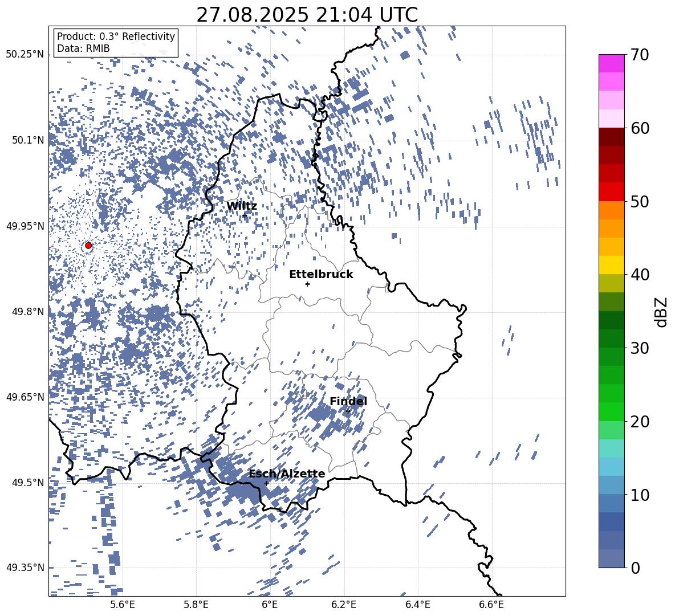Click the colorbar 10 tick label
This screenshot has height=616, width=675.
(640, 495)
